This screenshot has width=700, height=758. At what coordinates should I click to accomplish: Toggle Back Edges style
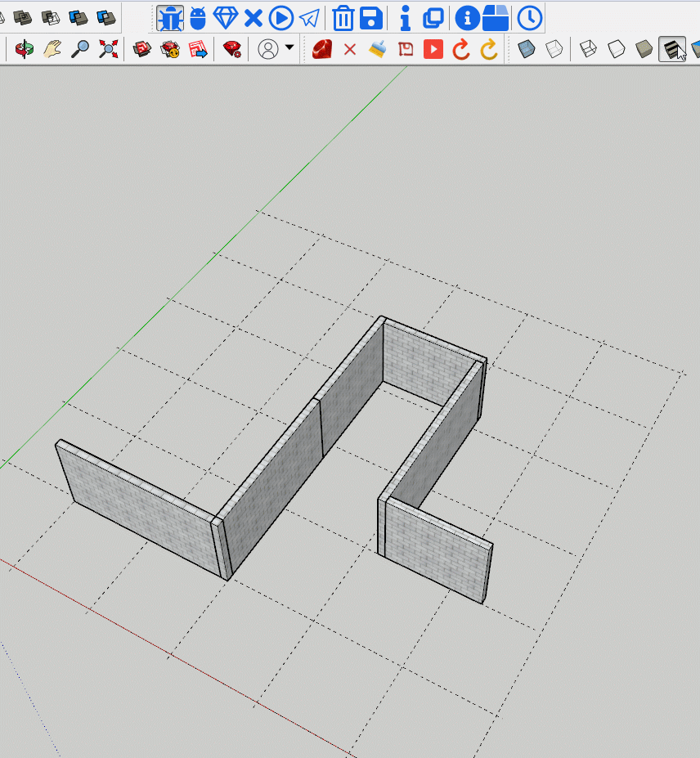pyautogui.click(x=554, y=49)
